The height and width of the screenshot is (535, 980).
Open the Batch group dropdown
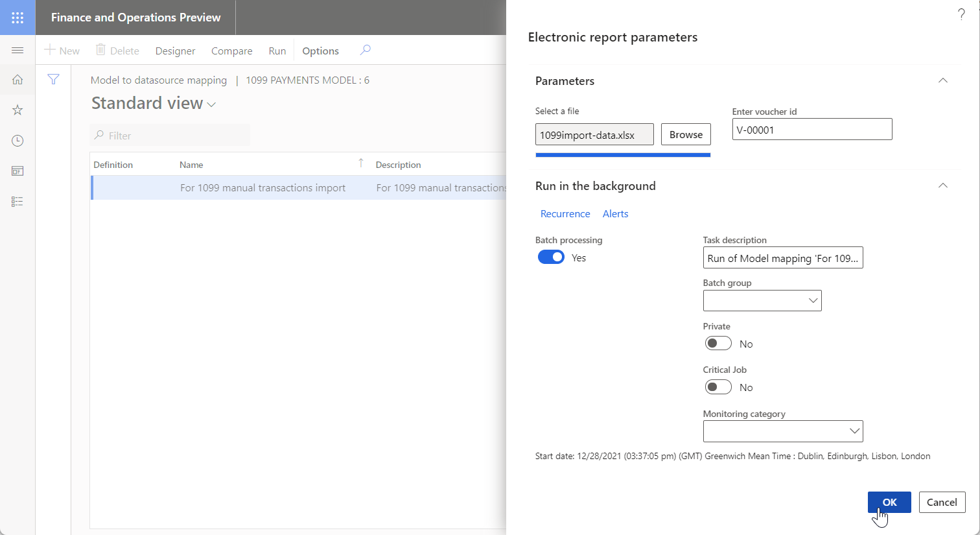[x=813, y=300]
